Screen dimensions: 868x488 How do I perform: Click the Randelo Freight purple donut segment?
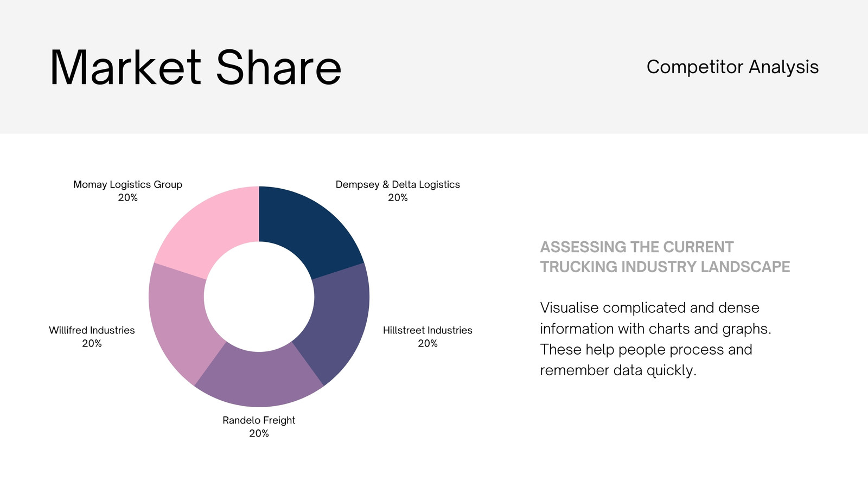(259, 377)
